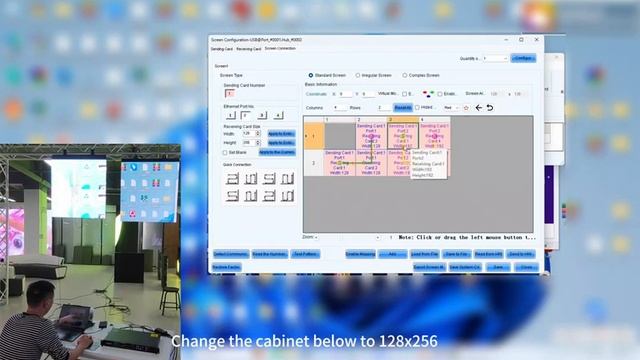The image size is (640, 360).
Task: Adjust the Height stepper arrows
Action: 258,143
